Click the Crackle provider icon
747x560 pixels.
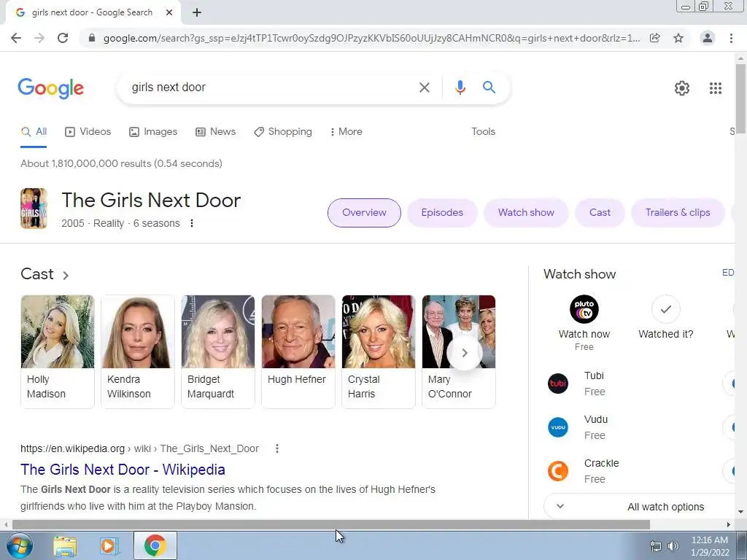558,471
